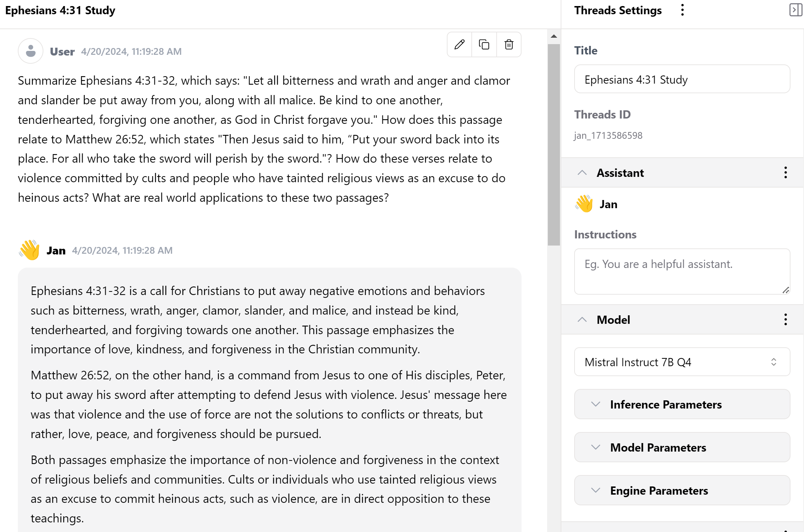
Task: Open Threads Settings three-dot menu
Action: coord(682,10)
